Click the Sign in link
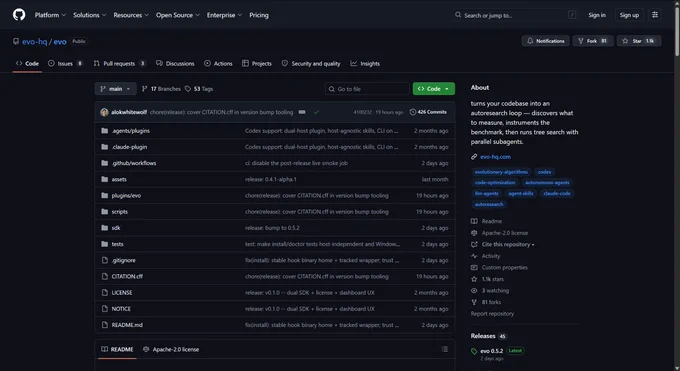 [597, 15]
